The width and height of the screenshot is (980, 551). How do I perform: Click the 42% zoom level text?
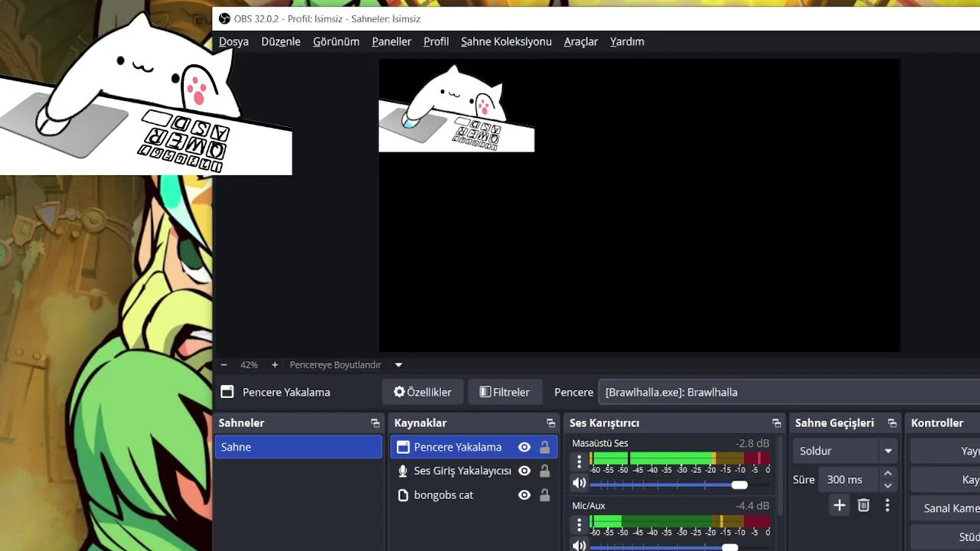pos(249,365)
